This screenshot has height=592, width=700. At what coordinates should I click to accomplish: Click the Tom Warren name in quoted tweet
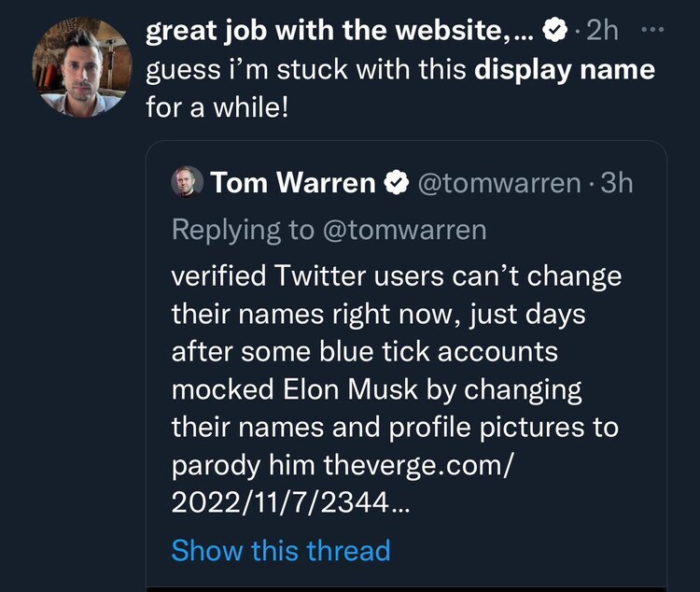tap(293, 183)
